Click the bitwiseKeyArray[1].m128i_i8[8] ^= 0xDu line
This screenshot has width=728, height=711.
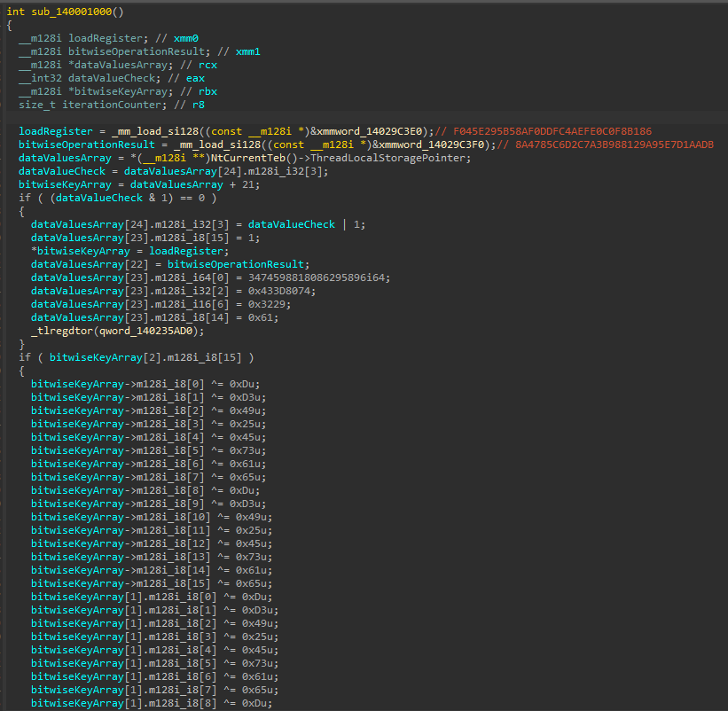(152, 704)
